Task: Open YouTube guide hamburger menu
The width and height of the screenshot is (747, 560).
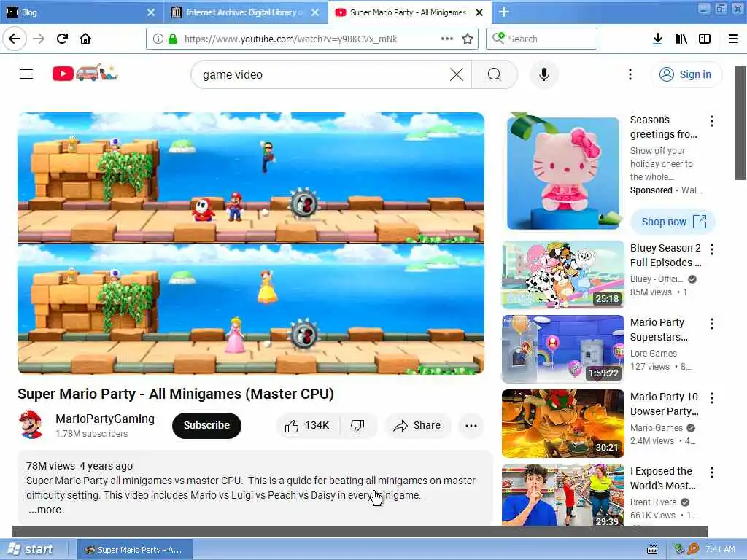Action: tap(26, 74)
